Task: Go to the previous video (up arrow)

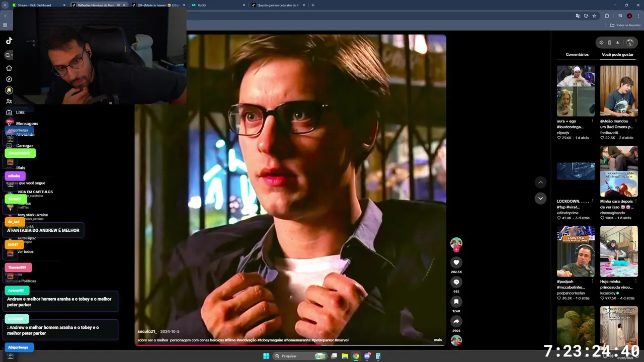Action: tap(540, 182)
